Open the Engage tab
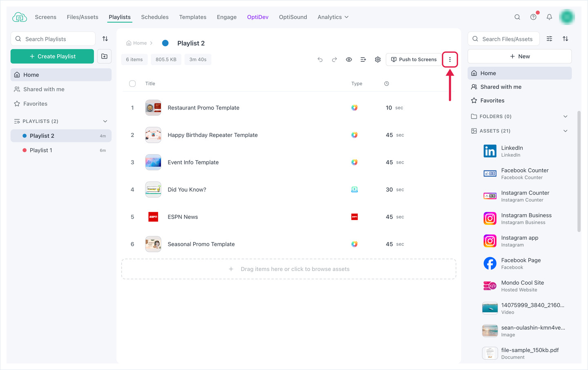 click(x=227, y=17)
